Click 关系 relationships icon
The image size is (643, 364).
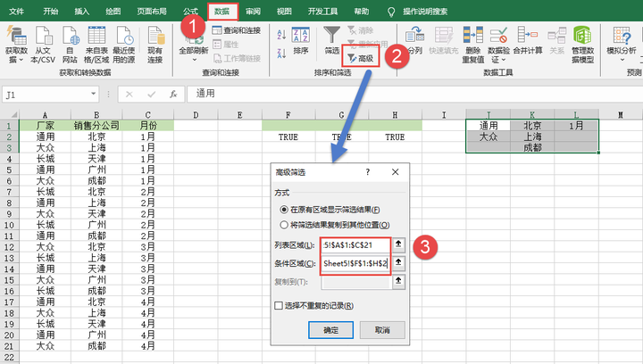[x=557, y=35]
